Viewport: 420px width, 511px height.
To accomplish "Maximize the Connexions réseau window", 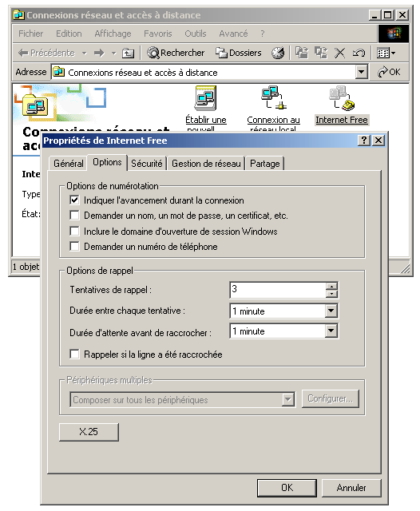I will click(388, 15).
